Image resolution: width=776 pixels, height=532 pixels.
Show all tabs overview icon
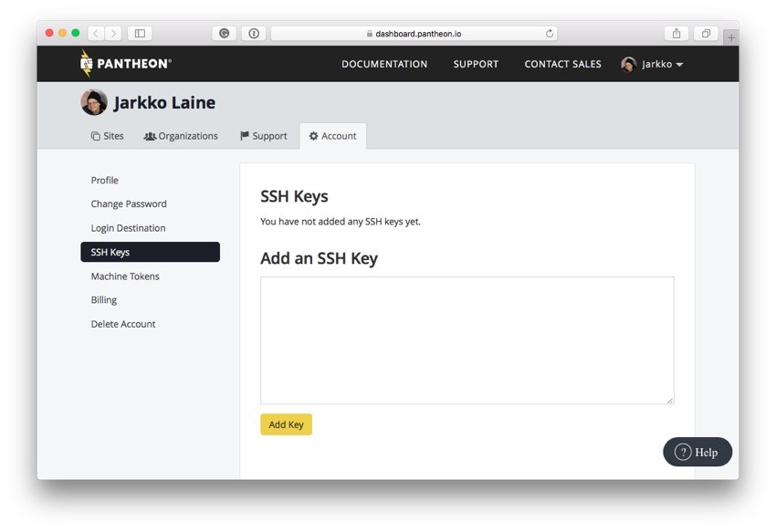tap(707, 33)
